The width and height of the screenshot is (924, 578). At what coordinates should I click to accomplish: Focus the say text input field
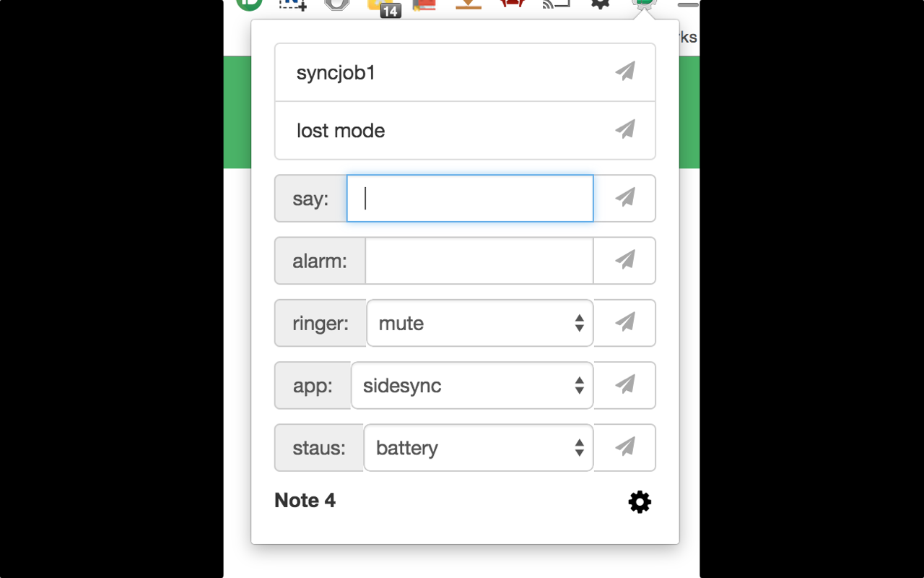pyautogui.click(x=470, y=198)
